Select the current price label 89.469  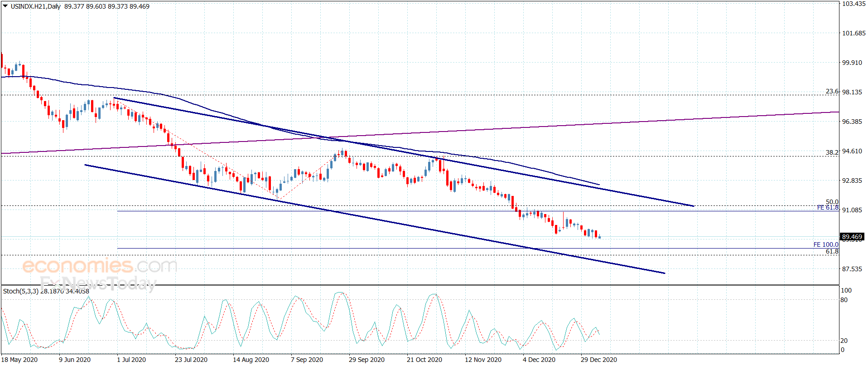coord(852,237)
